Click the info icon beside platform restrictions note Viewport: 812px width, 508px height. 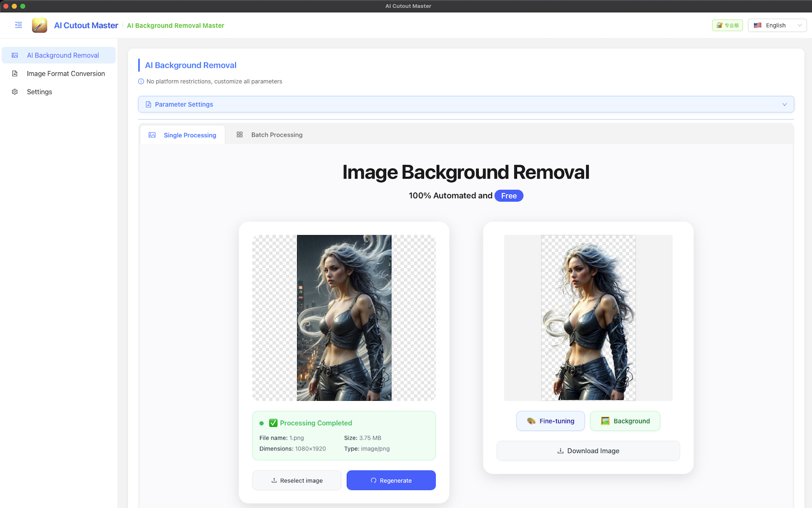[141, 81]
